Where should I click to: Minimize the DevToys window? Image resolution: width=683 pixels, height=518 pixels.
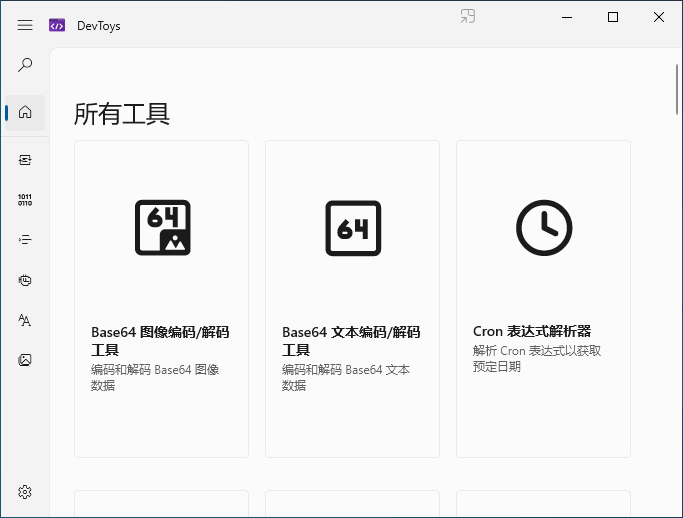click(x=567, y=17)
